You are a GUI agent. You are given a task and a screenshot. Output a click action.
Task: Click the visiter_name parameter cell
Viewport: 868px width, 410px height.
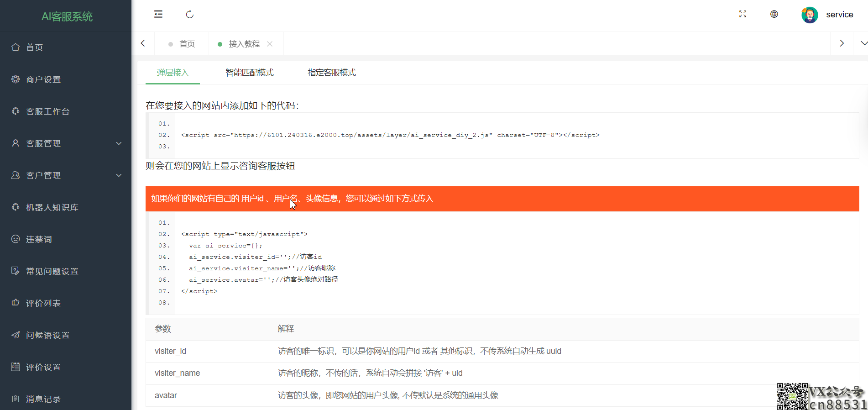207,373
